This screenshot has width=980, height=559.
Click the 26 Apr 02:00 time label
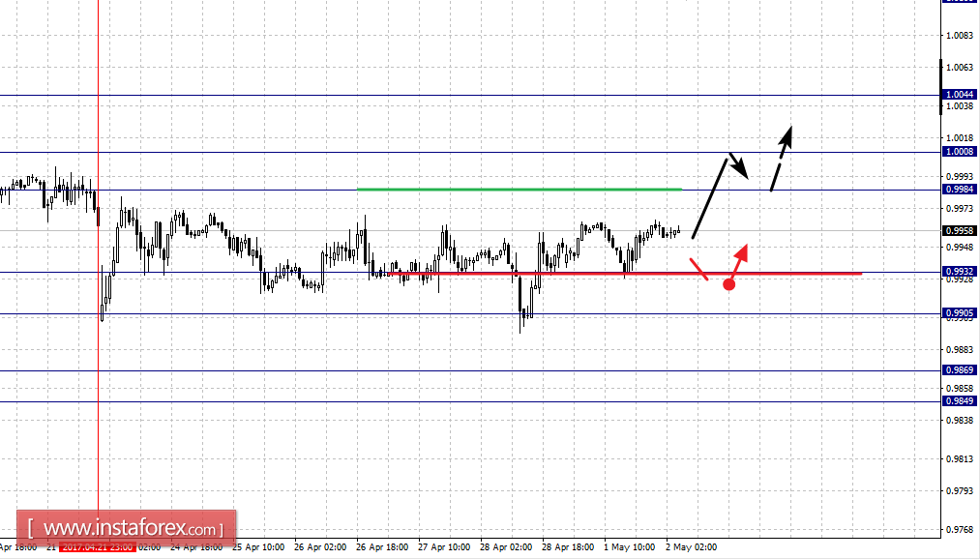(320, 547)
